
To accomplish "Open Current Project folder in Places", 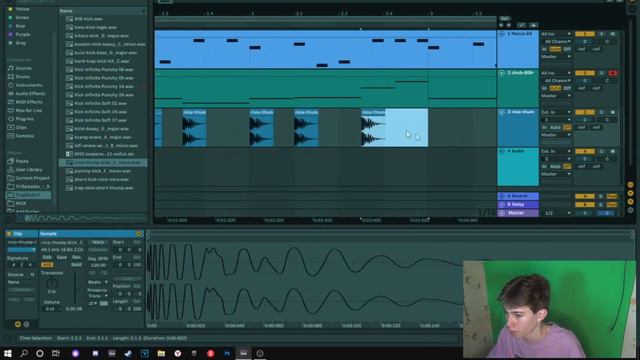I will click(29, 178).
